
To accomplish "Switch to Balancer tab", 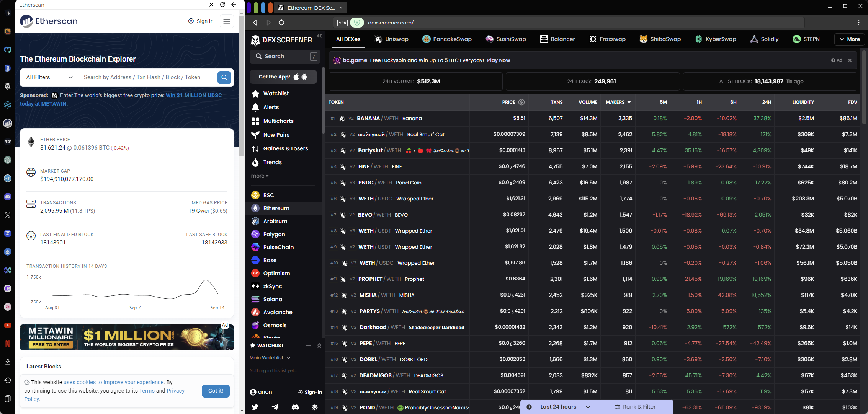I will click(557, 39).
